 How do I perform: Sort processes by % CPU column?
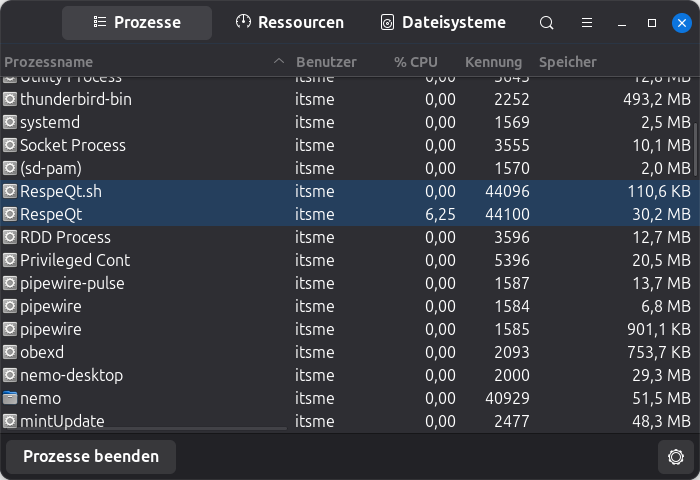(x=416, y=62)
